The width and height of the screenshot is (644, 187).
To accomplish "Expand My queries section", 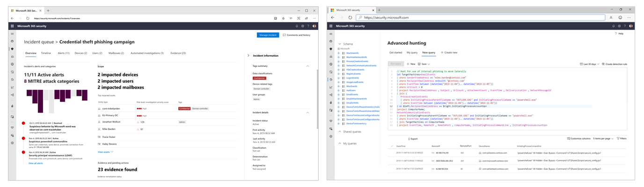I will [x=339, y=144].
